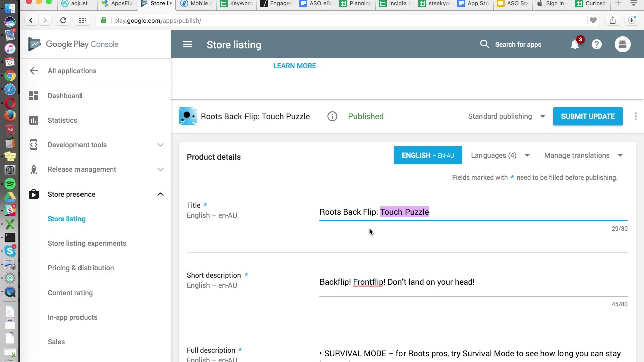Click the SUBMIT UPDATE button
This screenshot has width=644, height=362.
coord(588,116)
